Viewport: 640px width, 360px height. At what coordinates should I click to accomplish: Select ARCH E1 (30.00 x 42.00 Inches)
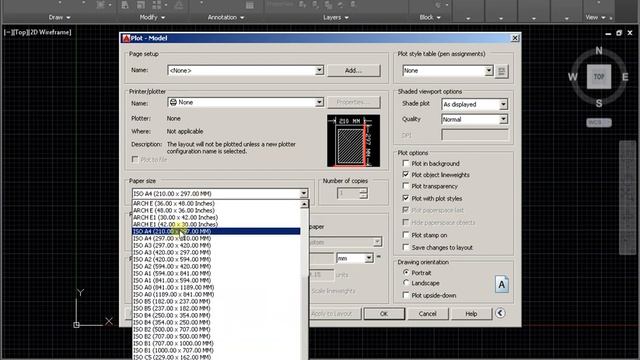pos(216,217)
